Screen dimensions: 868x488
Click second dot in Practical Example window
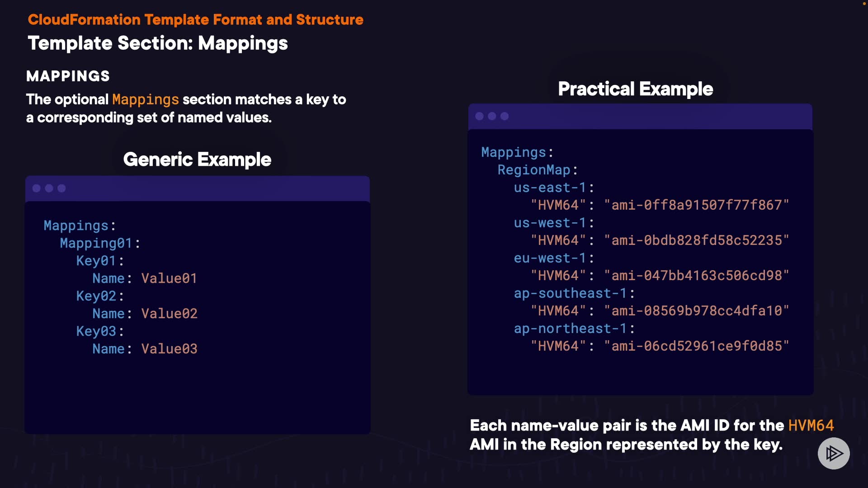pyautogui.click(x=492, y=117)
